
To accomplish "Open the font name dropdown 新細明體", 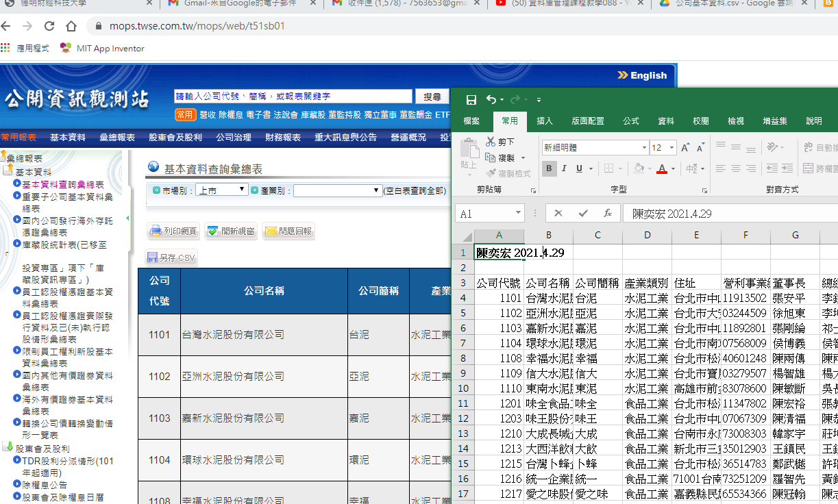I will [x=644, y=148].
